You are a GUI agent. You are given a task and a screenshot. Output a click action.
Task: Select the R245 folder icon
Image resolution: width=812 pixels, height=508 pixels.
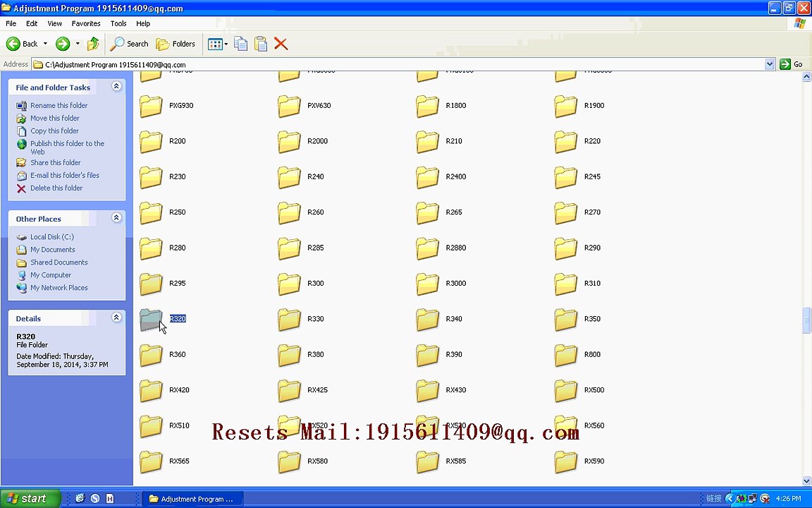(x=566, y=177)
